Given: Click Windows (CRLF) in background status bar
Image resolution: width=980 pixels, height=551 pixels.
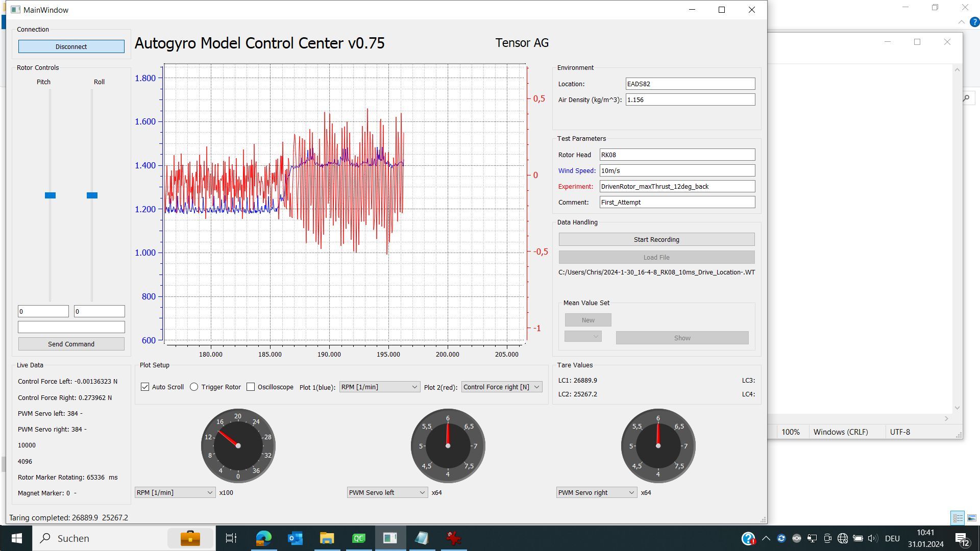Looking at the screenshot, I should pos(841,432).
